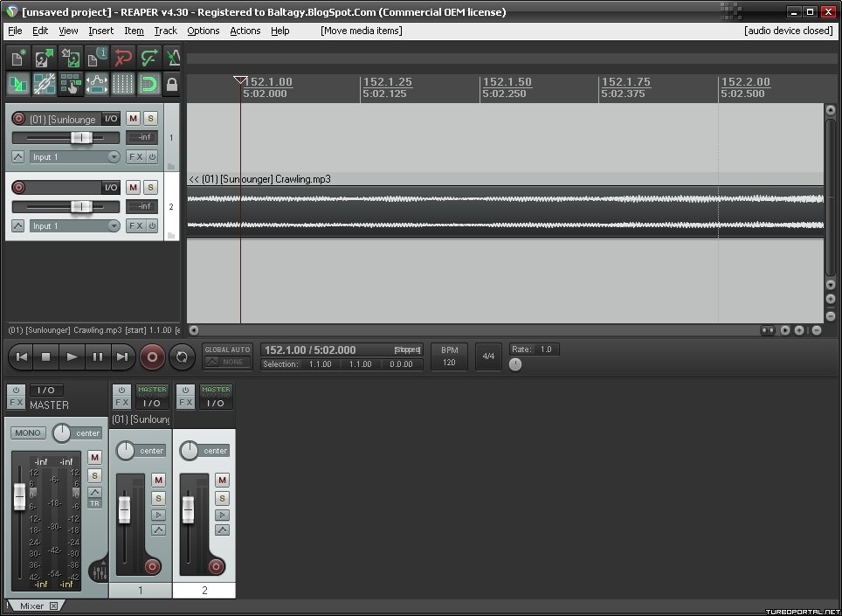Solo track 2 in track panel
The height and width of the screenshot is (616, 842).
pyautogui.click(x=150, y=187)
